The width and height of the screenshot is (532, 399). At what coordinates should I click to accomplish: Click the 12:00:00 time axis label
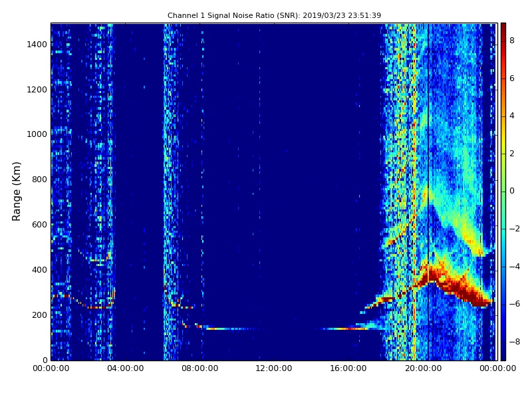[274, 368]
